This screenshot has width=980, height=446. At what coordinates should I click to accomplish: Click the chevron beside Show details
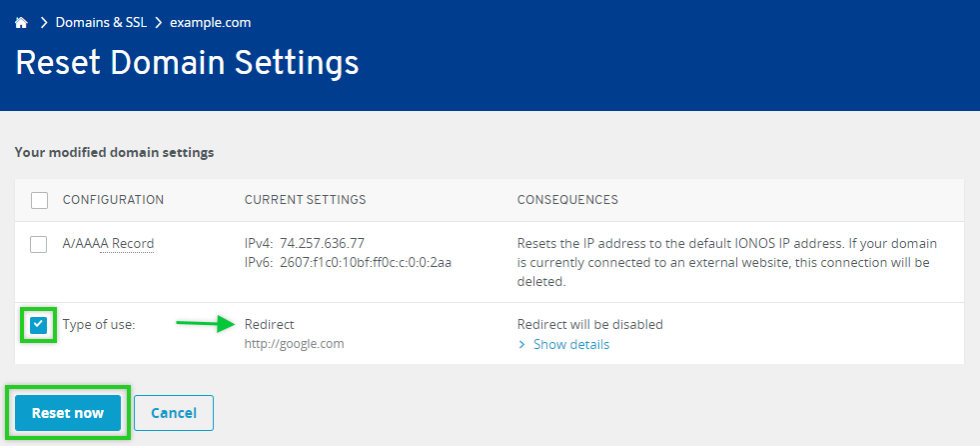coord(521,345)
